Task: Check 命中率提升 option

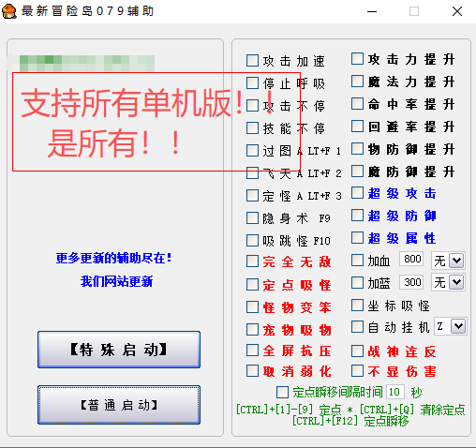Action: pyautogui.click(x=357, y=104)
